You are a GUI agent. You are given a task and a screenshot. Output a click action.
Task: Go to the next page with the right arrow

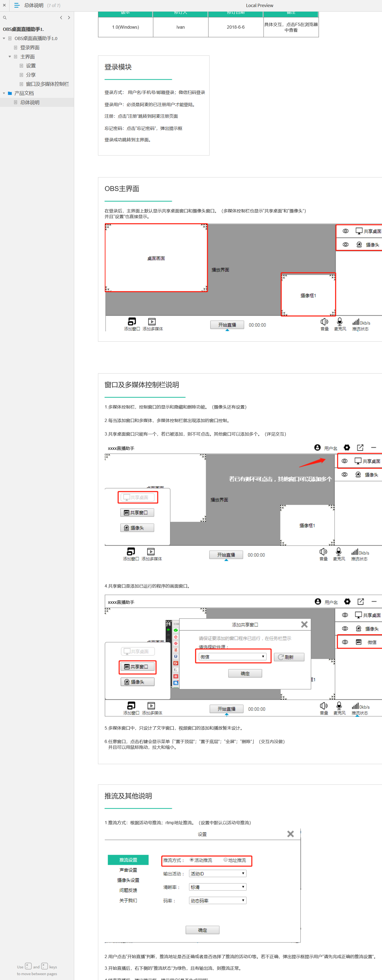[69, 18]
